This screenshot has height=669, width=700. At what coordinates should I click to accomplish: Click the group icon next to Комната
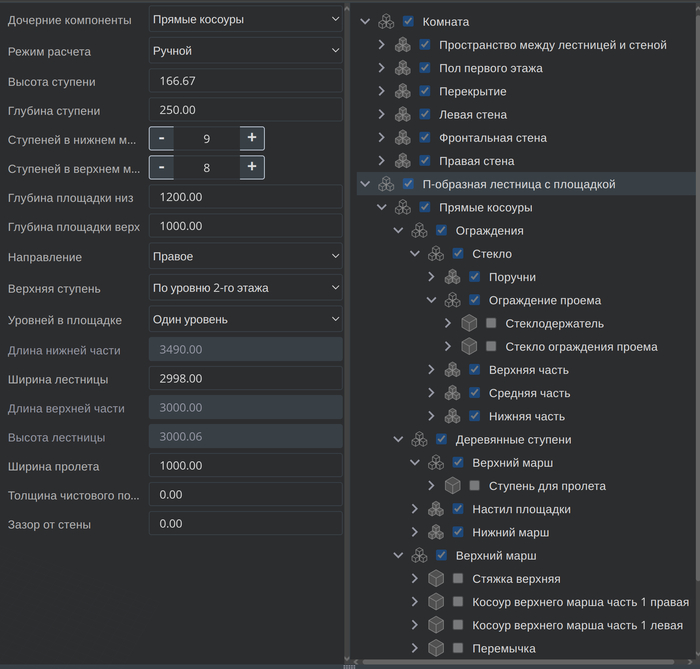click(386, 22)
